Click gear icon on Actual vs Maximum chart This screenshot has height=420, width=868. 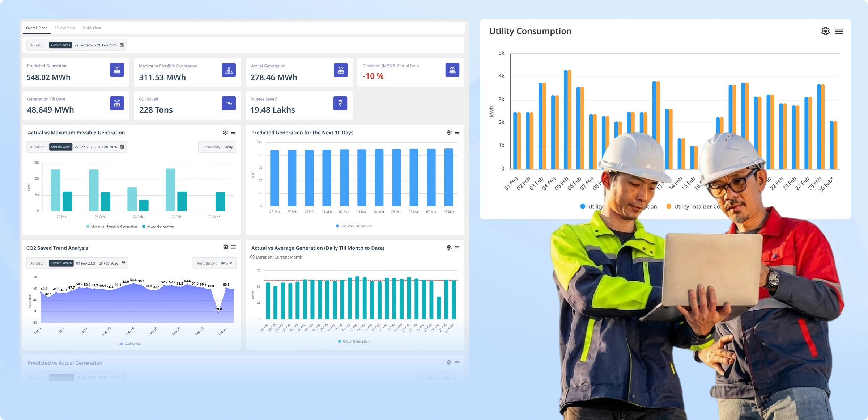tap(225, 133)
